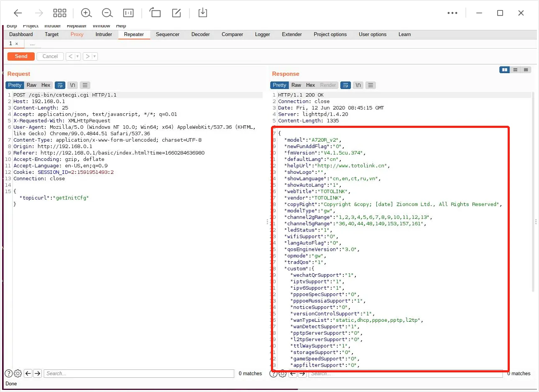Click the orange Send button

point(21,56)
